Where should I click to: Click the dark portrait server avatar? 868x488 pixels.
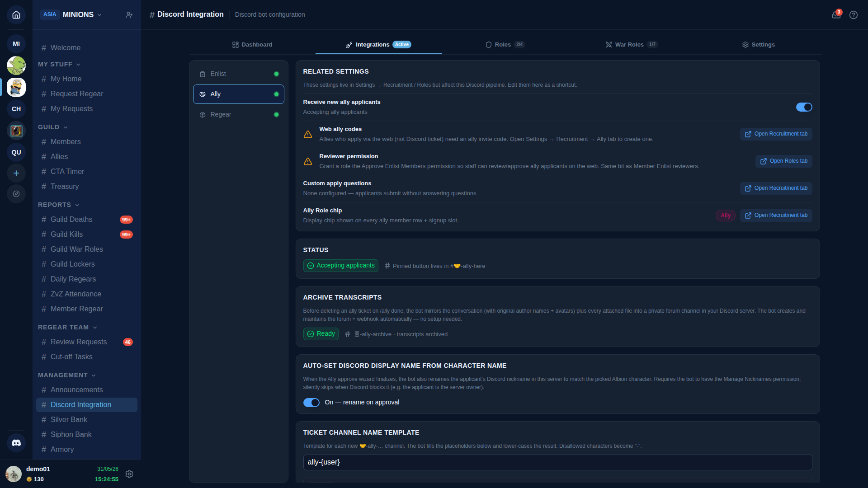point(16,131)
